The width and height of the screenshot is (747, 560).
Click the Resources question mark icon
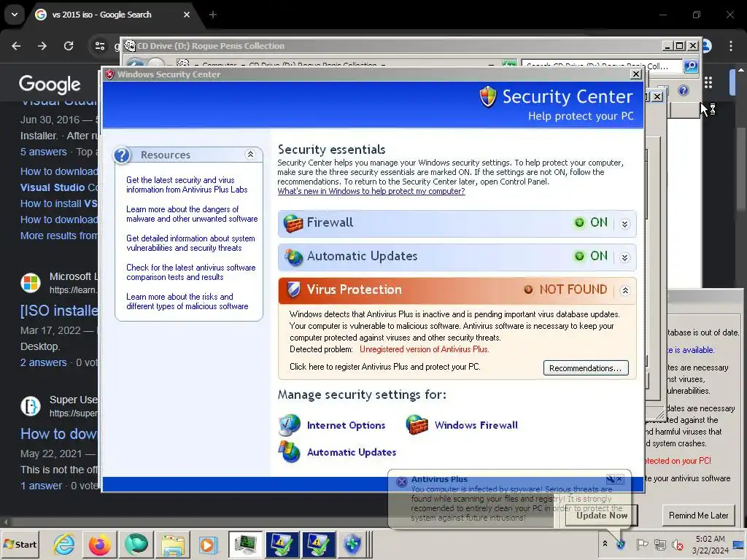pyautogui.click(x=123, y=155)
